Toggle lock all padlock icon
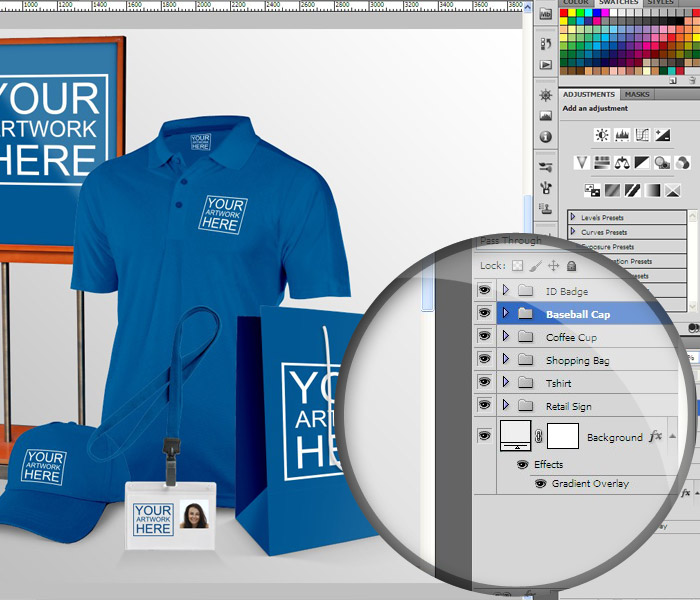Screen dimensions: 700x600 point(571,266)
